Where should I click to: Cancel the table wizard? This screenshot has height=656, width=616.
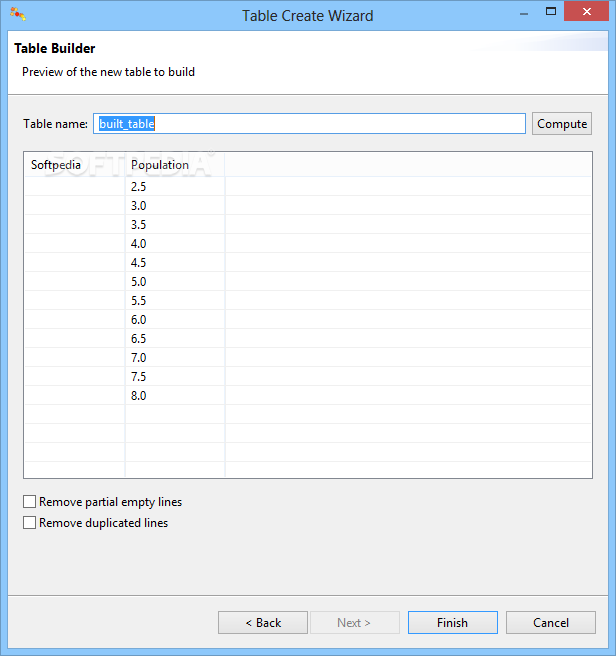(551, 623)
